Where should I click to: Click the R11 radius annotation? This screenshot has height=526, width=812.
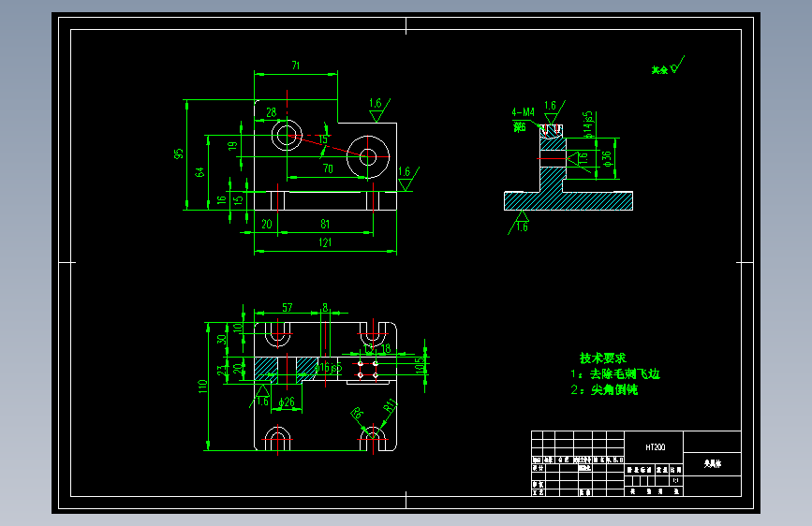(390, 405)
